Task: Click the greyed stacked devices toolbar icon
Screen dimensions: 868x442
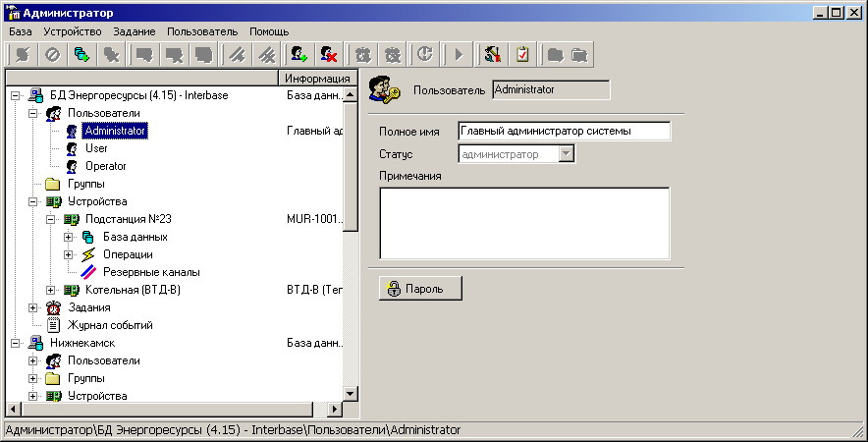Action: 203,54
